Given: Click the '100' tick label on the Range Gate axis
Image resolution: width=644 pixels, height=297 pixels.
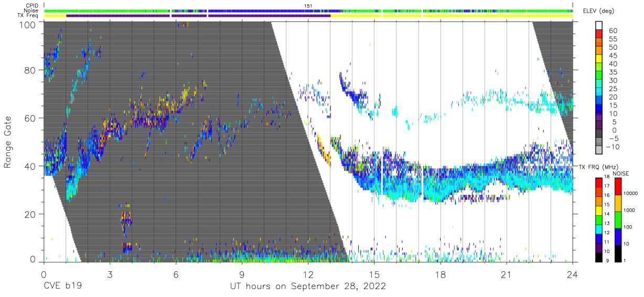Looking at the screenshot, I should (x=28, y=24).
